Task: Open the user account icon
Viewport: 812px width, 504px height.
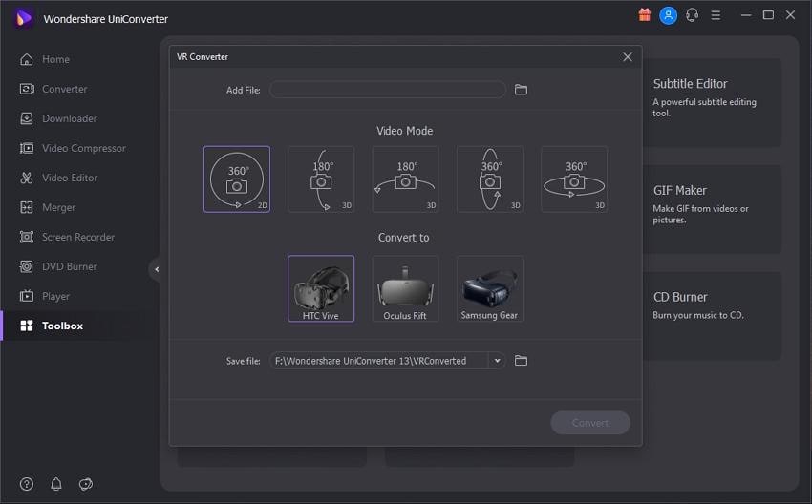Action: [668, 15]
